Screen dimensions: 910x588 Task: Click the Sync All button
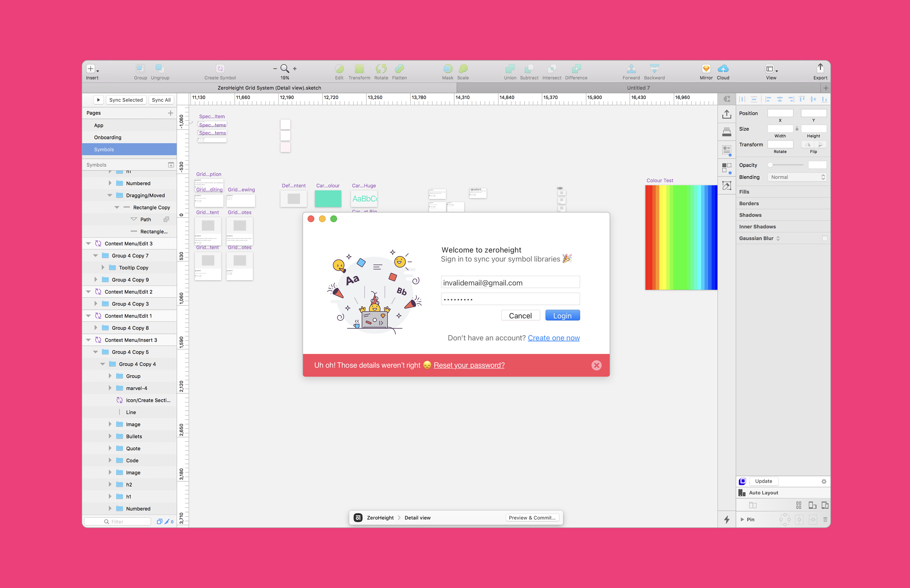coord(161,100)
